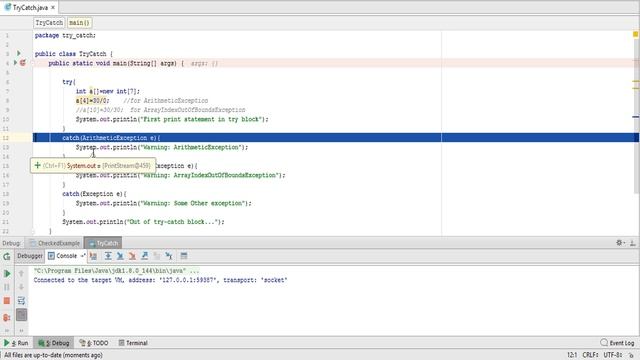Click upper yellow warning stripe on editor scrollbar
Image resolution: width=640 pixels, height=360 pixels.
click(x=636, y=81)
